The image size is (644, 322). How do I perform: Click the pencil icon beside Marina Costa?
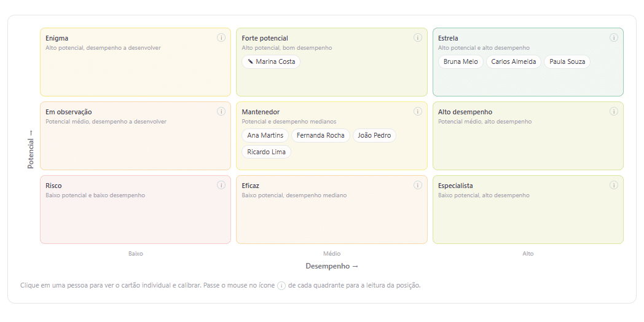click(x=250, y=61)
